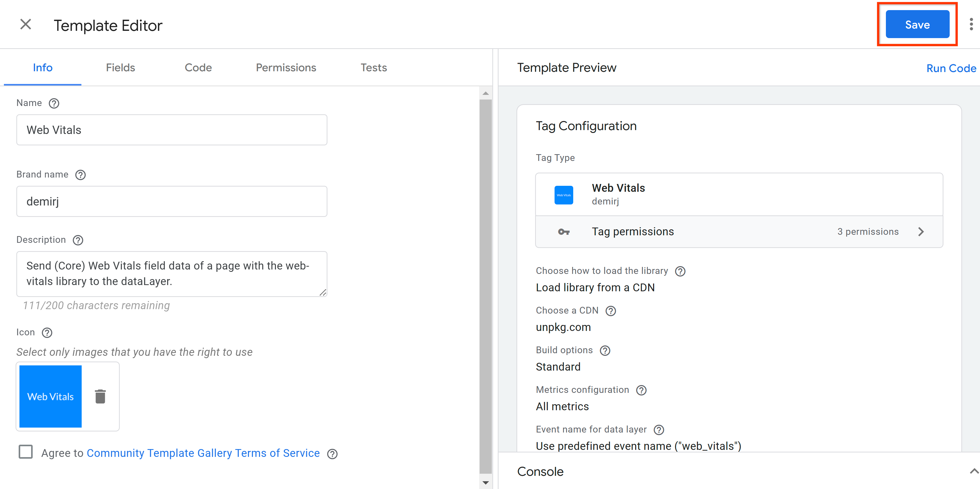Click the Tests tab

point(373,67)
